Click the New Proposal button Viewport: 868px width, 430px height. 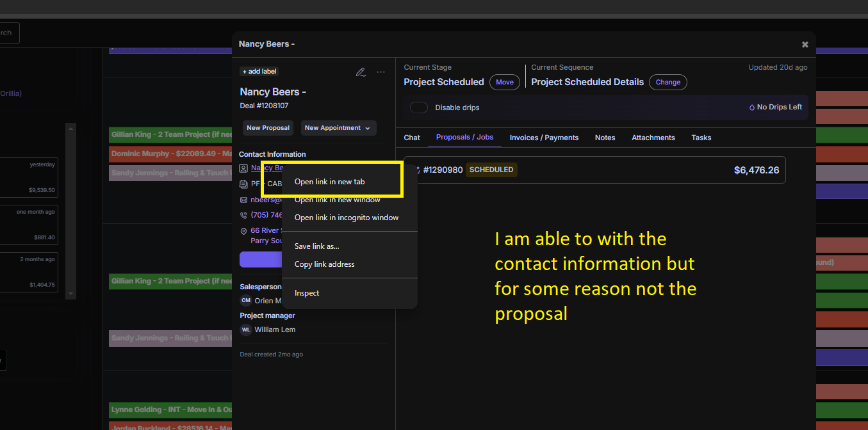pos(268,128)
